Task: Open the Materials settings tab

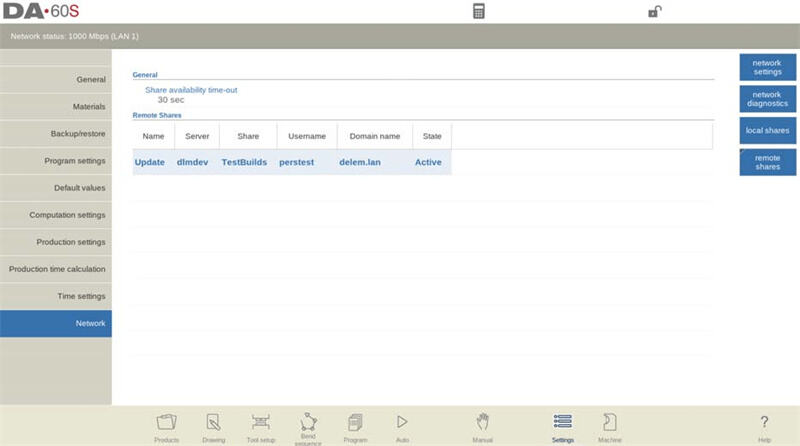Action: [x=56, y=107]
